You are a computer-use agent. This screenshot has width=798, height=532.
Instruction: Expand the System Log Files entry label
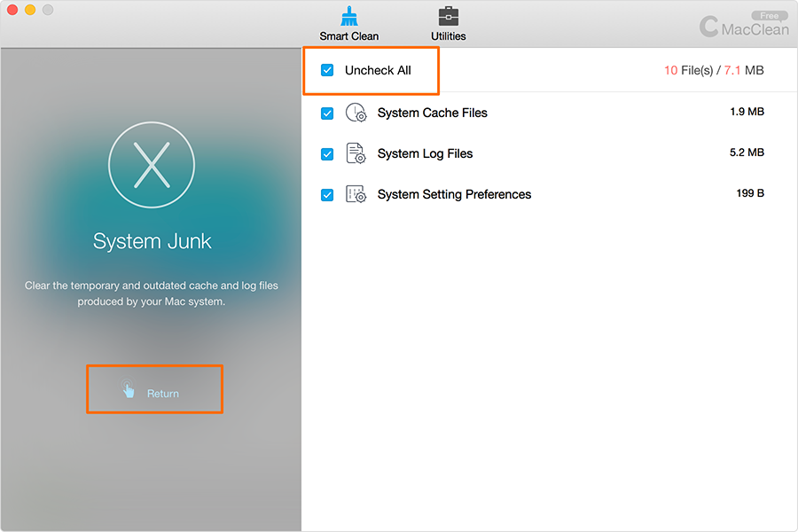pos(425,153)
